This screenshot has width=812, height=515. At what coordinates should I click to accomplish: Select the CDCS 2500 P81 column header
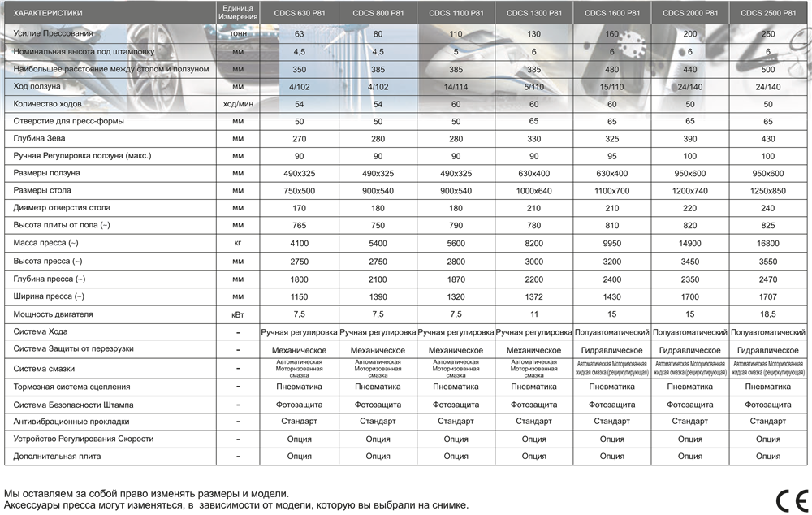tap(768, 13)
